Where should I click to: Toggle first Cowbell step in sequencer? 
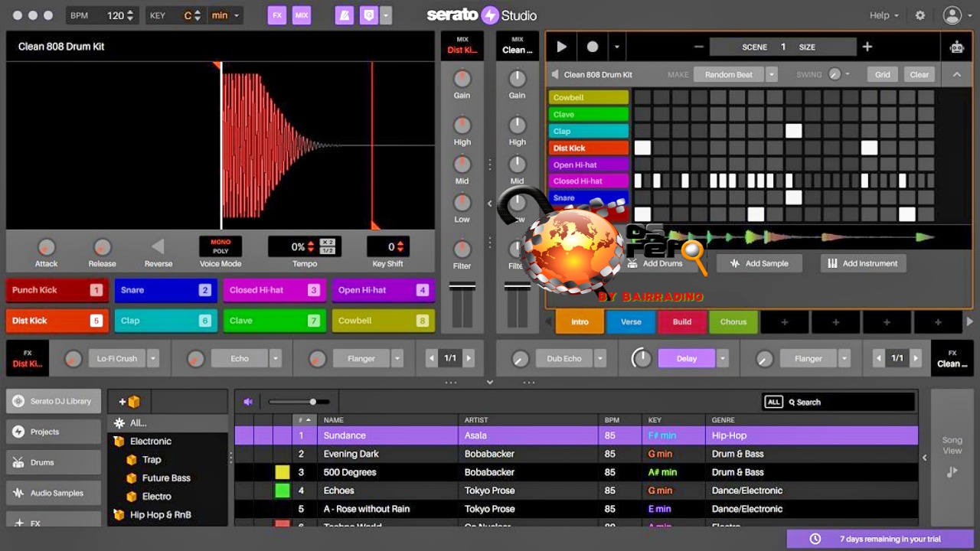click(642, 97)
